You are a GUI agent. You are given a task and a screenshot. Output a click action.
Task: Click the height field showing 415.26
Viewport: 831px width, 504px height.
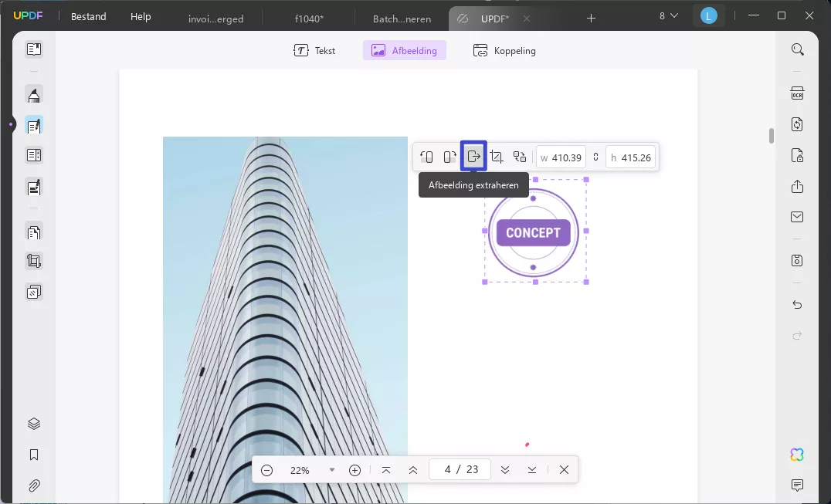pos(631,157)
